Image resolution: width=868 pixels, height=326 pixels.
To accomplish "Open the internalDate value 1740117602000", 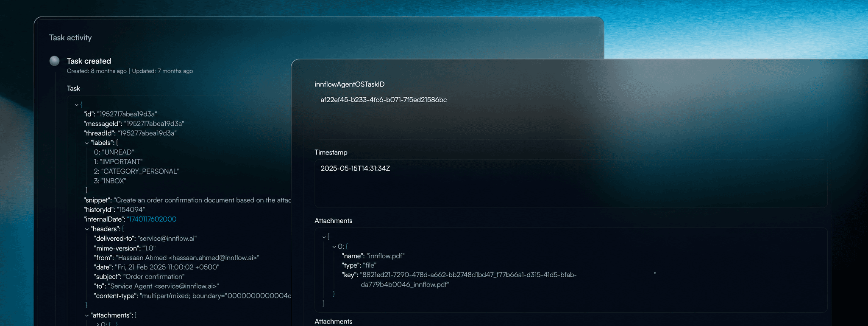I will 152,219.
